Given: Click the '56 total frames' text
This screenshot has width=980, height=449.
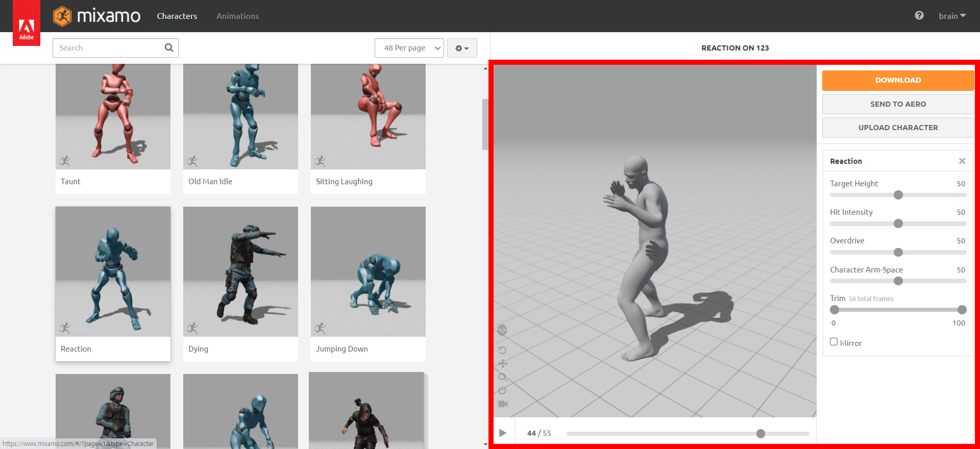Looking at the screenshot, I should pyautogui.click(x=871, y=299).
